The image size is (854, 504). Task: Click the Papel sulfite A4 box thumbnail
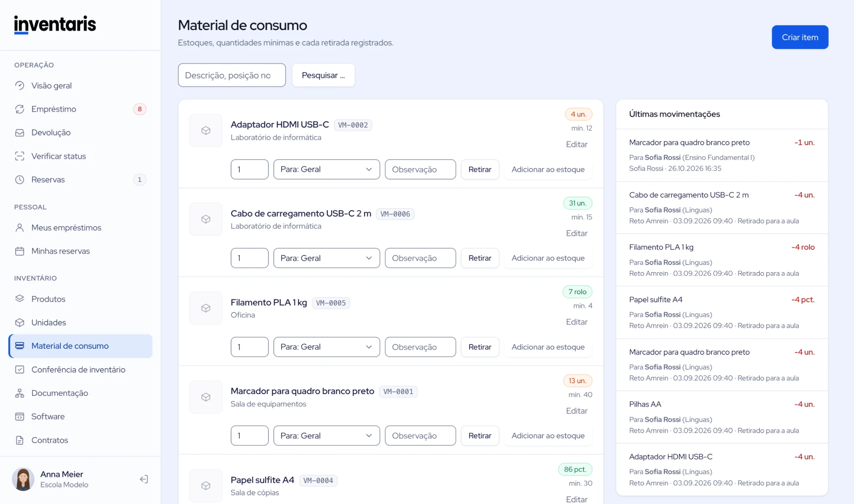205,485
